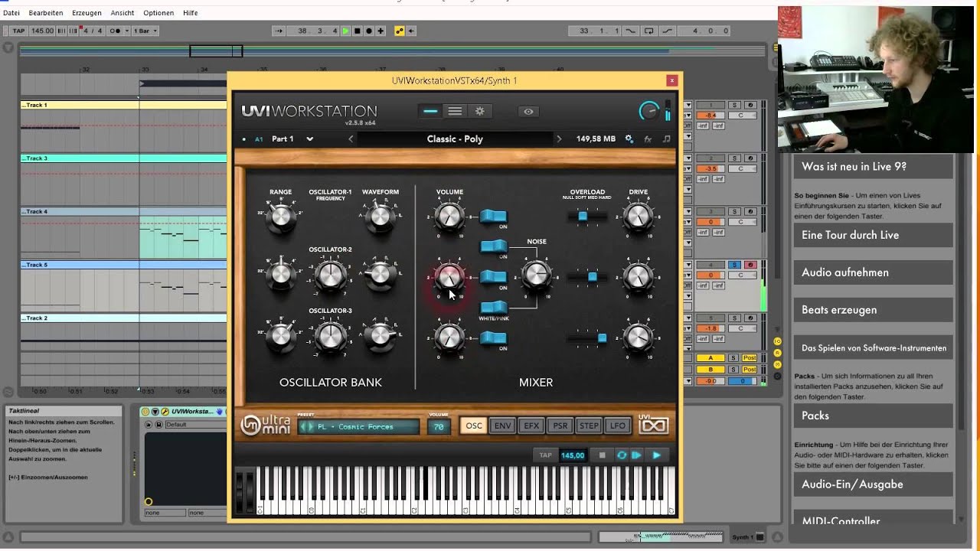The height and width of the screenshot is (551, 980).
Task: Open the PL - Cosmic Forces preset selector
Action: [359, 427]
